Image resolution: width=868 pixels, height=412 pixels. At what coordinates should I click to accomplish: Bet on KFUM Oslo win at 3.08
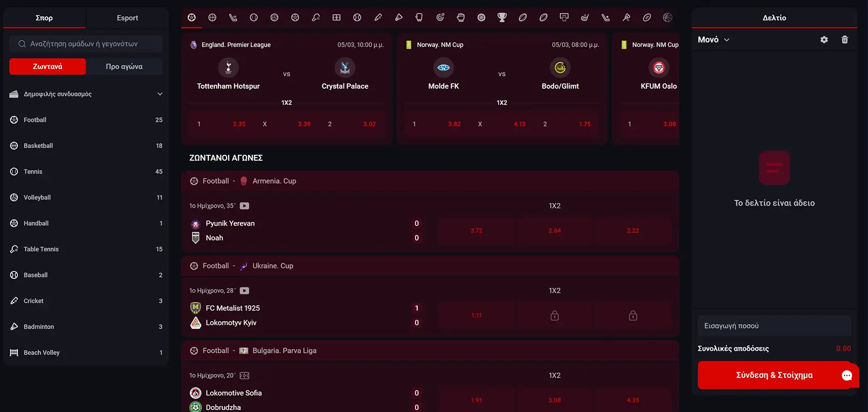click(x=650, y=124)
